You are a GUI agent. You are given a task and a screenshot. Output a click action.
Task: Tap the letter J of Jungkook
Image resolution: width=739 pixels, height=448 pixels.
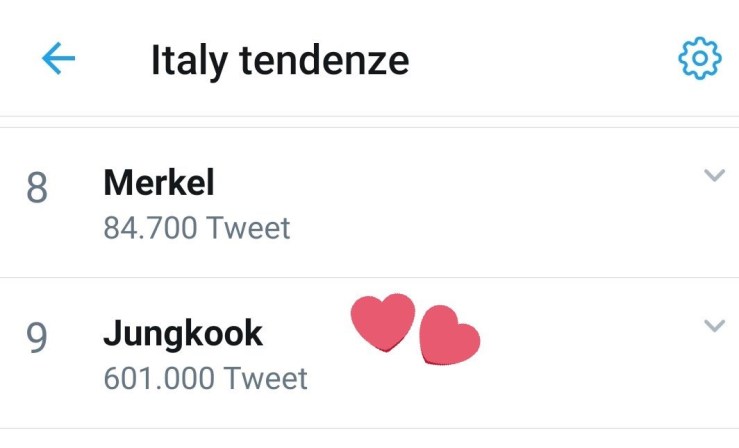111,334
